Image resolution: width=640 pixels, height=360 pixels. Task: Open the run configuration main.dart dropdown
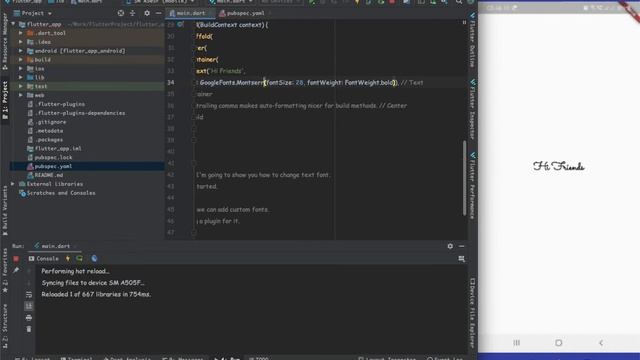[x=231, y=2]
